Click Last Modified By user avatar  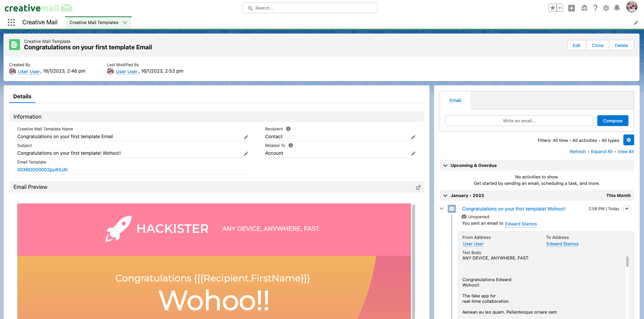110,71
